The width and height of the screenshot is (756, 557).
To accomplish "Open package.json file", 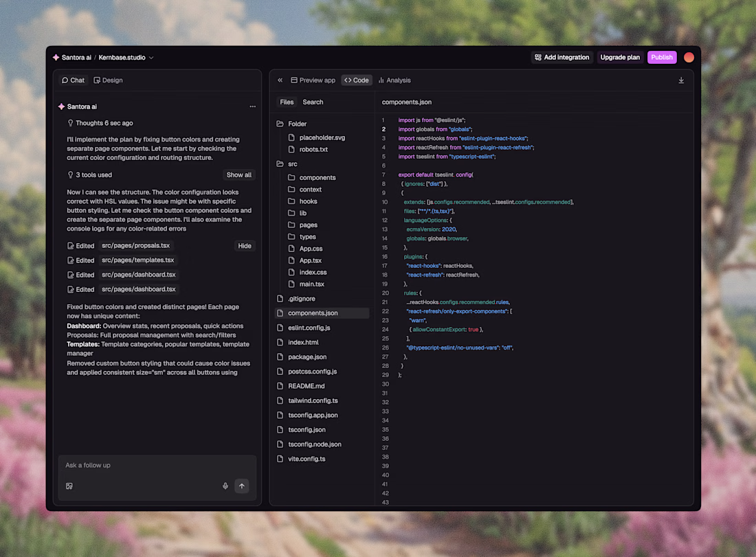I will pos(302,357).
